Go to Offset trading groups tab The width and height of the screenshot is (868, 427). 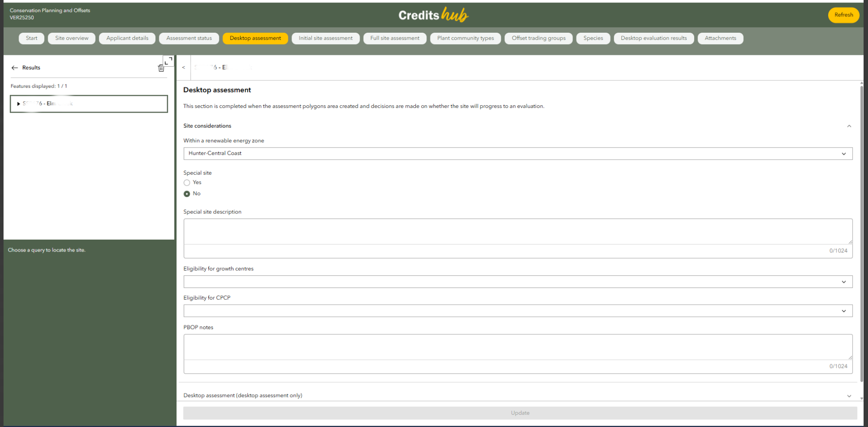coord(538,38)
